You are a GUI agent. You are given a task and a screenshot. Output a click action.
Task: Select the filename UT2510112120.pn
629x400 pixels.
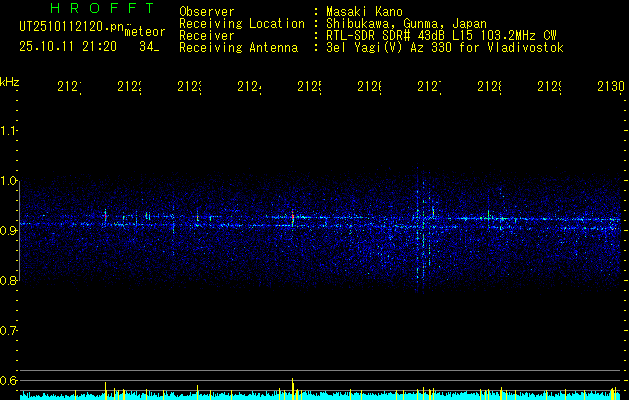(71, 27)
